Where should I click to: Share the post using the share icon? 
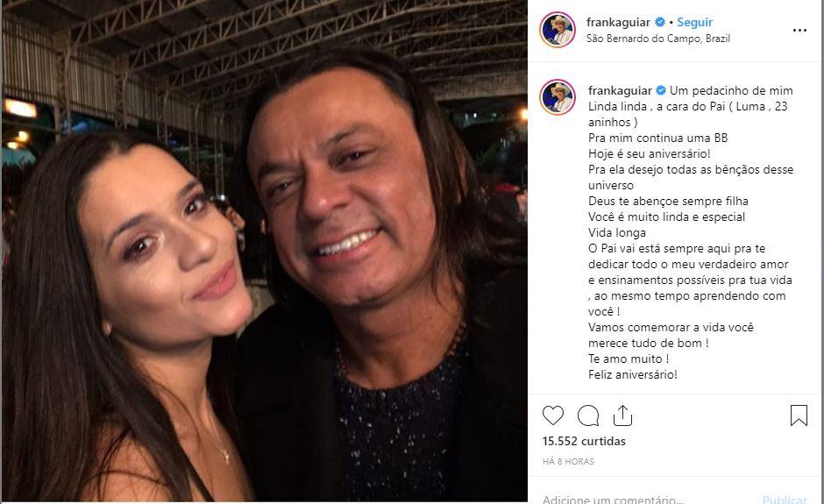(622, 415)
